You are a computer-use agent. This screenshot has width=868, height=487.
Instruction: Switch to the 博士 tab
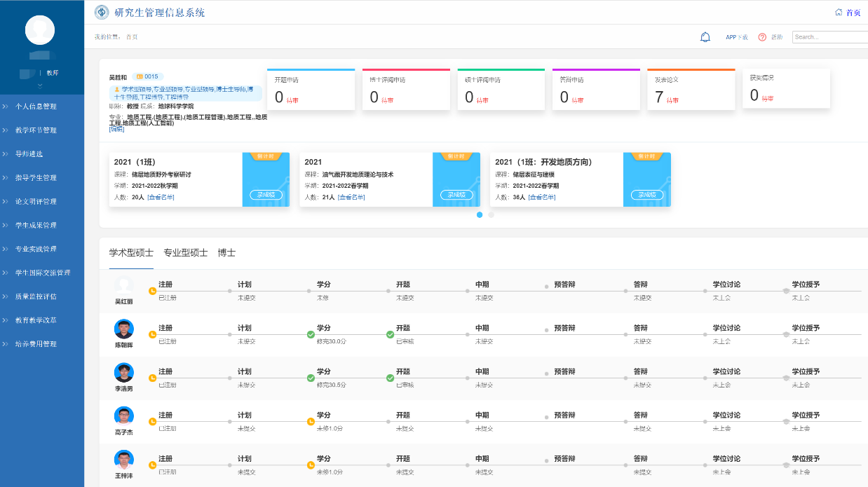tap(226, 253)
